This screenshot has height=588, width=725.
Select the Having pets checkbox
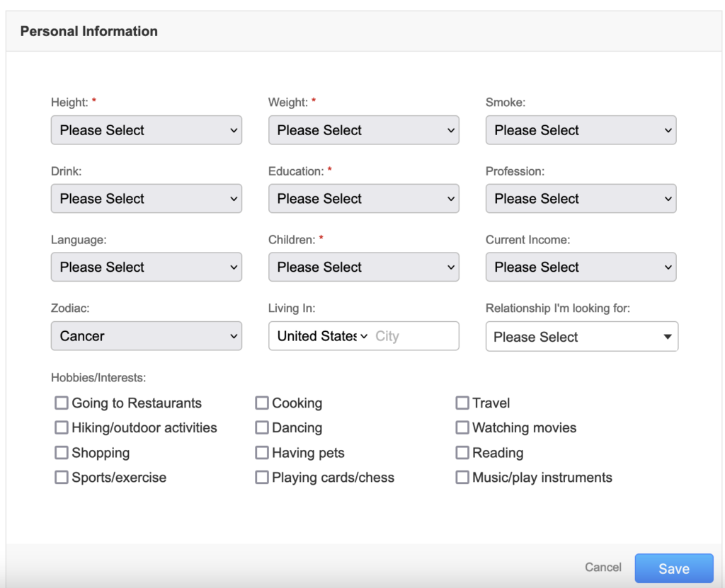(262, 453)
